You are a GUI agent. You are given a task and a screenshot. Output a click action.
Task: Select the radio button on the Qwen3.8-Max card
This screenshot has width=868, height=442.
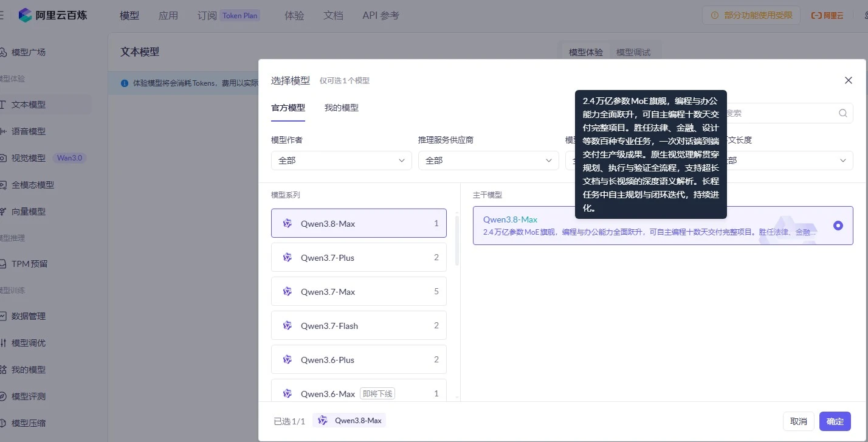pos(838,226)
